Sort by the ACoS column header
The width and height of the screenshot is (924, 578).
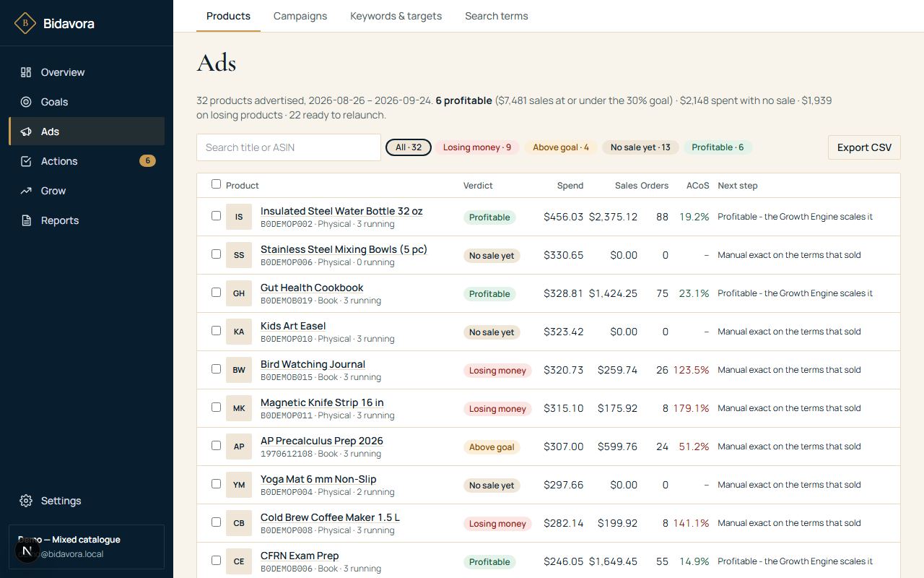[x=698, y=186]
